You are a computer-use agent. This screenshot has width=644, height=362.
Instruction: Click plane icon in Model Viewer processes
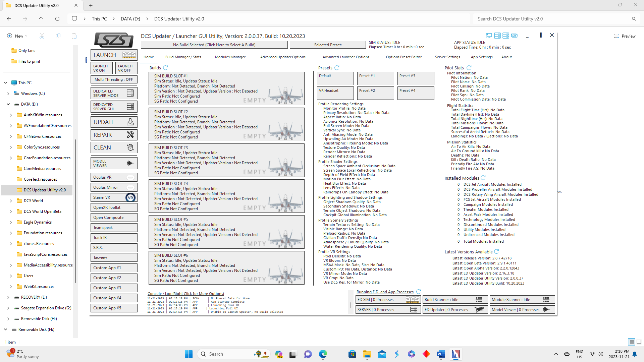tap(546, 310)
